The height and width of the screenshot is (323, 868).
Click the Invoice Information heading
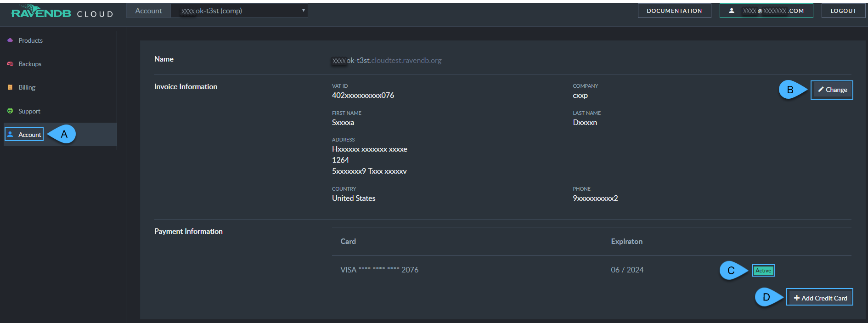coord(186,87)
